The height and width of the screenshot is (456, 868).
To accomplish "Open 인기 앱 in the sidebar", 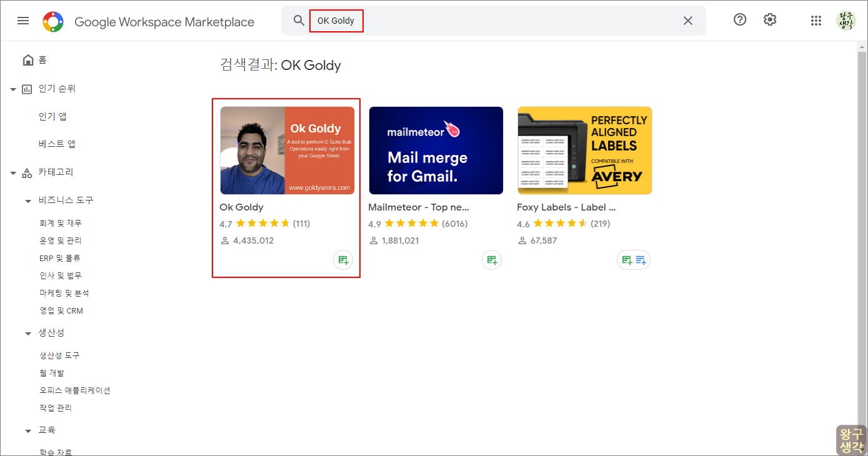I will point(52,117).
